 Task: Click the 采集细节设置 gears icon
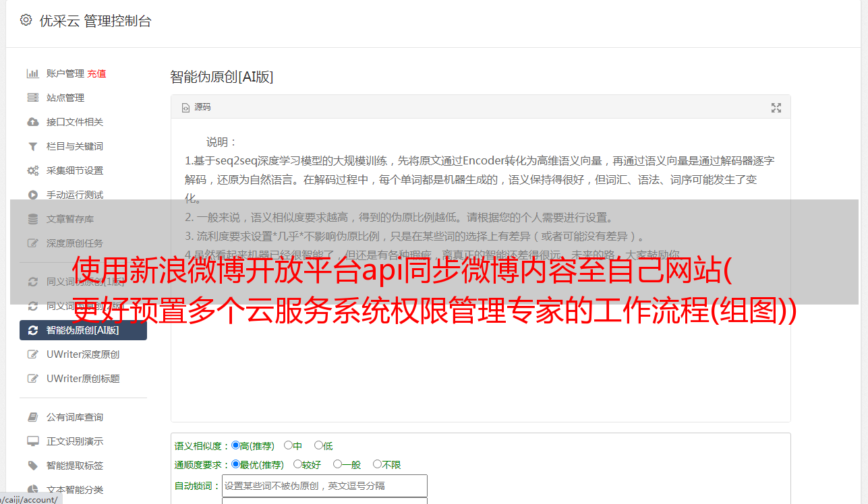[32, 170]
